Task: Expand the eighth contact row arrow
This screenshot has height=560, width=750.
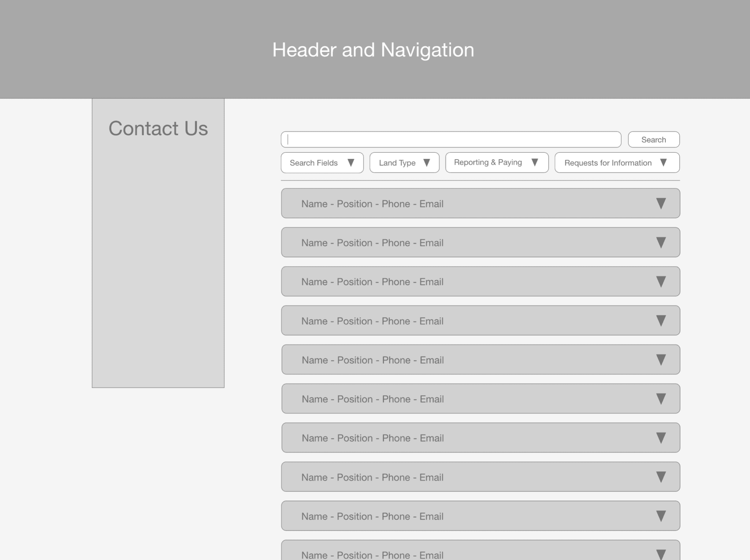Action: pyautogui.click(x=661, y=477)
